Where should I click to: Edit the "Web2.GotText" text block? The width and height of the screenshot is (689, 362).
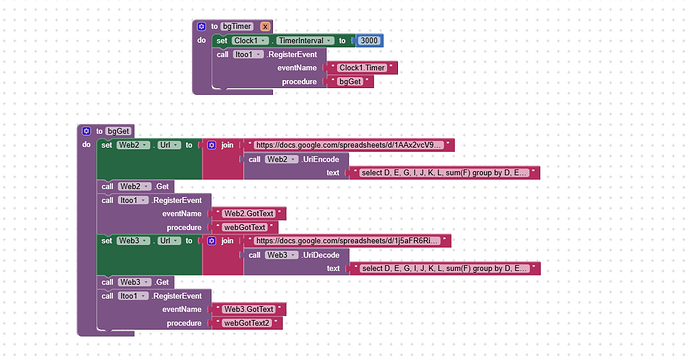click(x=249, y=214)
